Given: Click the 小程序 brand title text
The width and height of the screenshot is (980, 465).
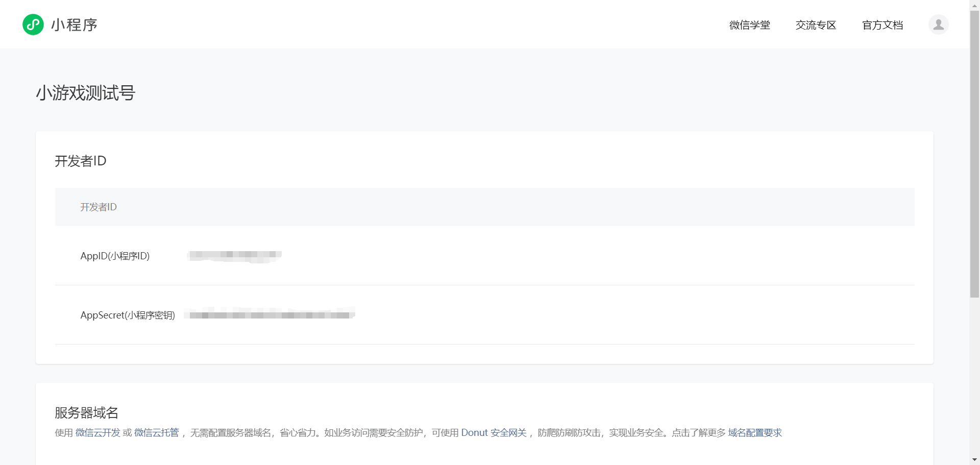Looking at the screenshot, I should (74, 25).
